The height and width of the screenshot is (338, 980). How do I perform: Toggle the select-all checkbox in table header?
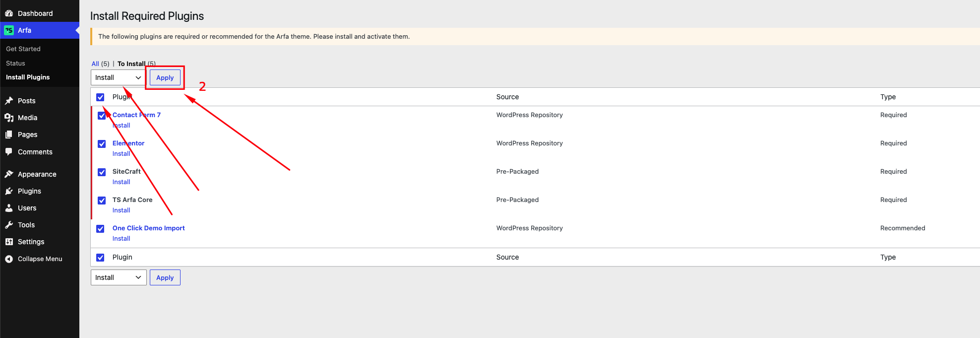100,97
